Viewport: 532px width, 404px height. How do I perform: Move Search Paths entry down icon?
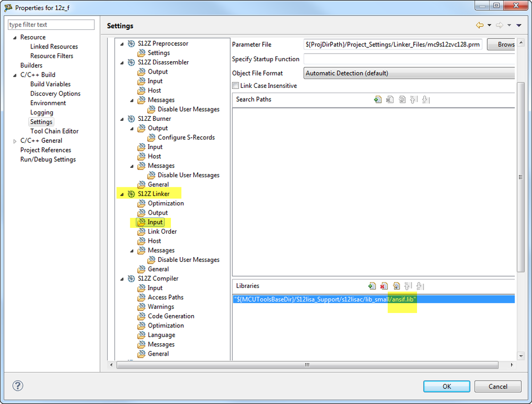tap(425, 100)
